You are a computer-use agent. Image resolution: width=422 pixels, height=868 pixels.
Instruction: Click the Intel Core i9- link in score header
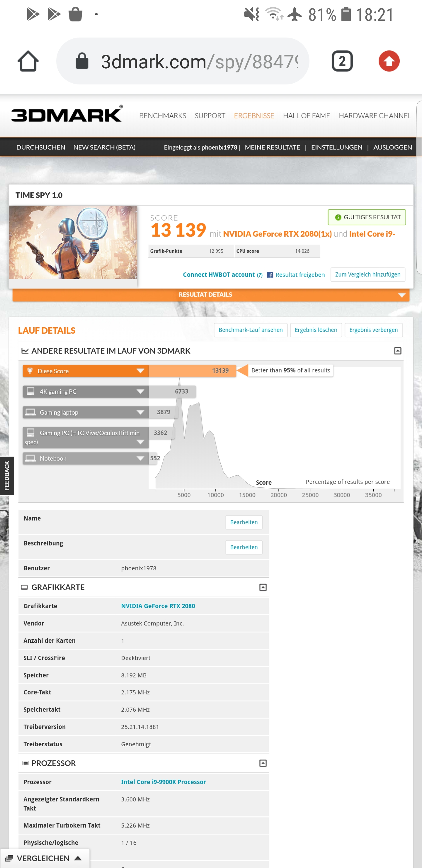coord(372,234)
